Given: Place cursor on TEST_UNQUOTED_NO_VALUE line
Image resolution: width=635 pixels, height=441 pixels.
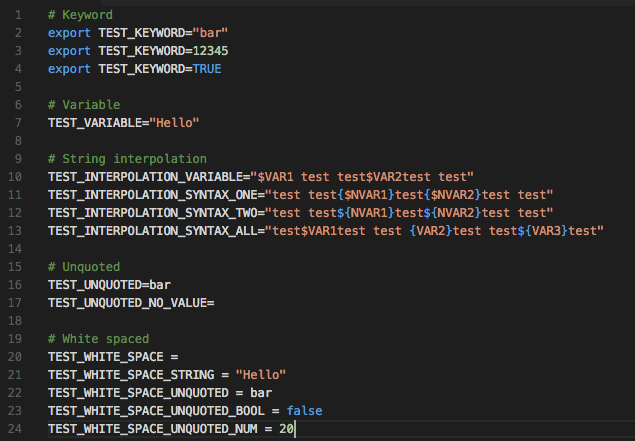Looking at the screenshot, I should click(128, 303).
